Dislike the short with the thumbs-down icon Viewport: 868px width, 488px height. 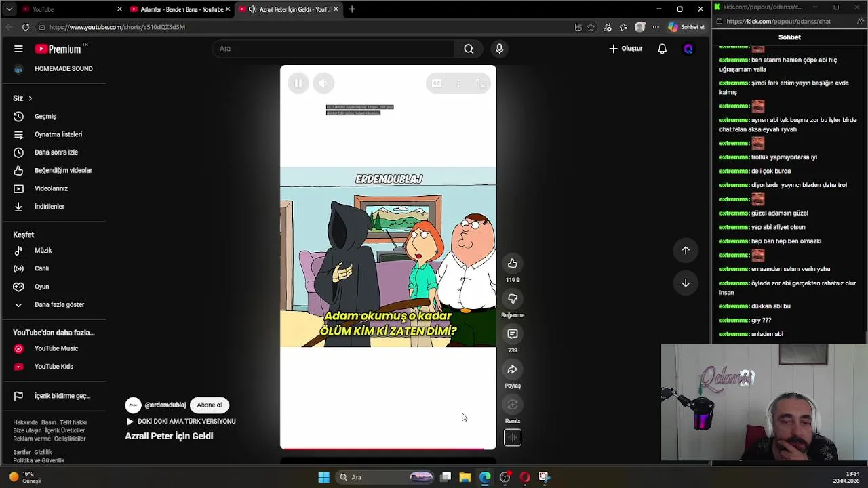513,299
